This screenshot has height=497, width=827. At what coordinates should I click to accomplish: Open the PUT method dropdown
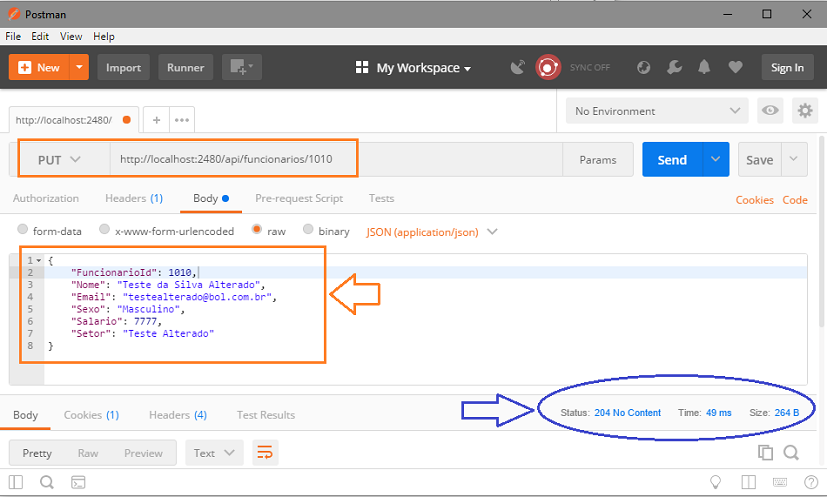(x=59, y=159)
